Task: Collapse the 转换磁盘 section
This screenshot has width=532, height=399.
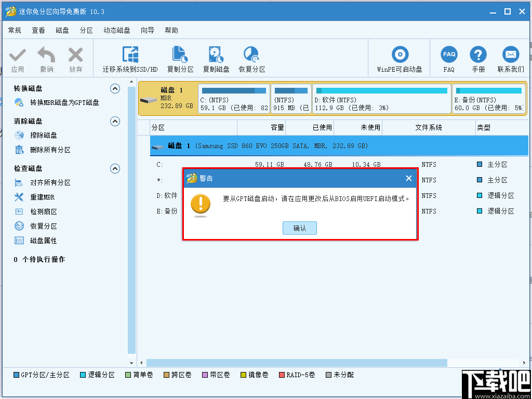Action: pos(115,88)
